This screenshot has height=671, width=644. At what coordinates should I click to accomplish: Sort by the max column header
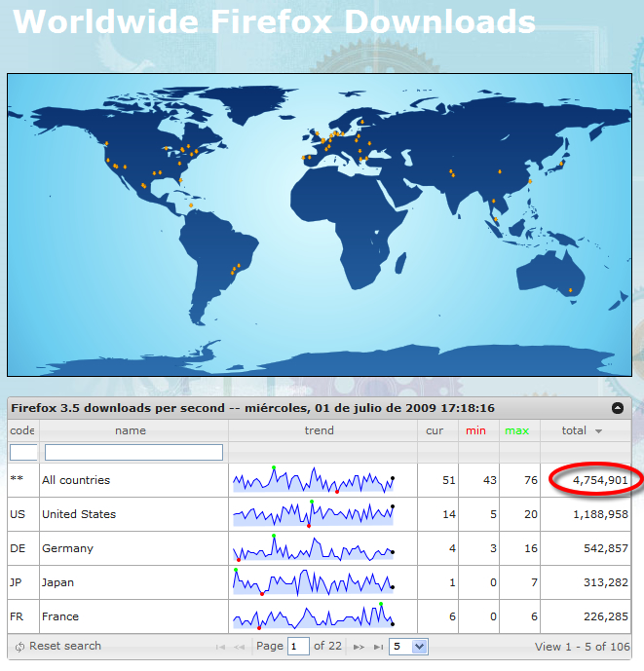[516, 430]
